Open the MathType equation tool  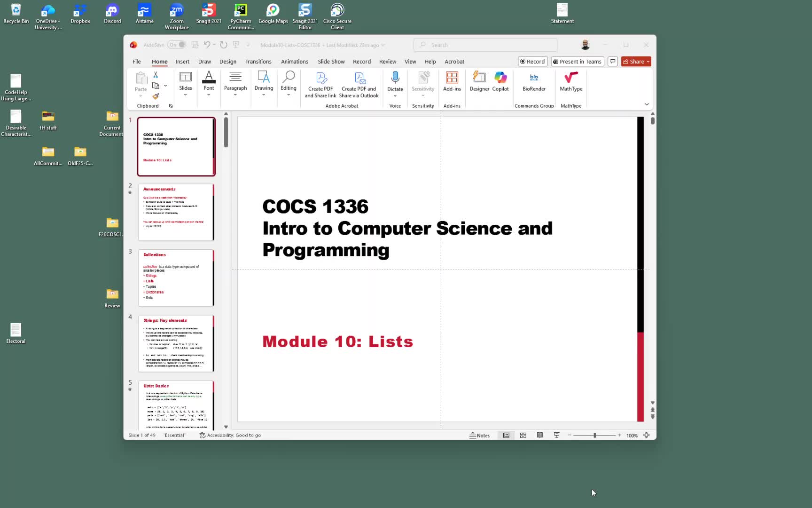click(x=570, y=80)
